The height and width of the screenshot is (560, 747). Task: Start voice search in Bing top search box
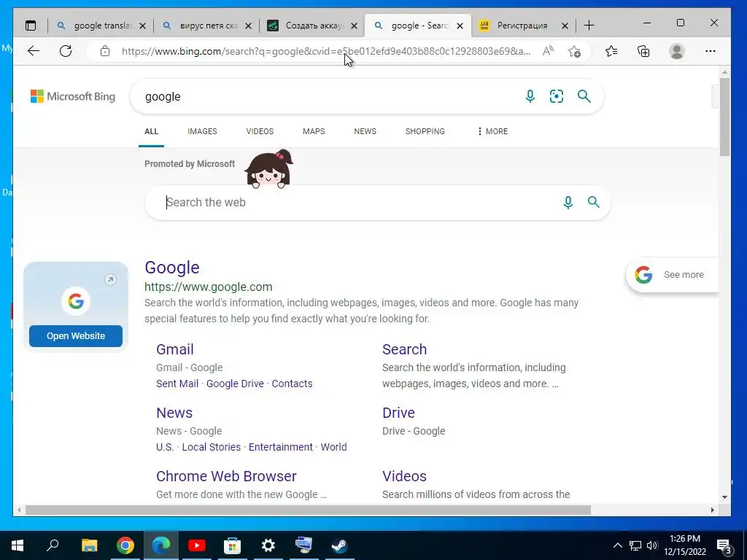click(530, 96)
